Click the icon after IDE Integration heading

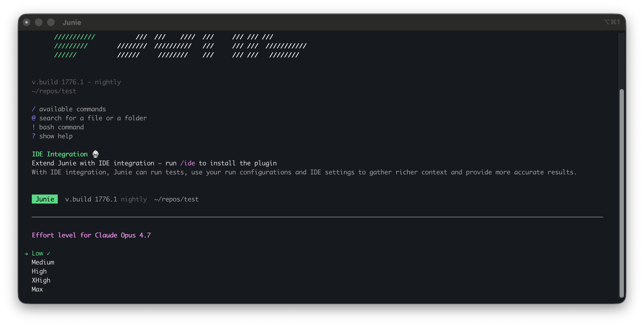(x=96, y=154)
